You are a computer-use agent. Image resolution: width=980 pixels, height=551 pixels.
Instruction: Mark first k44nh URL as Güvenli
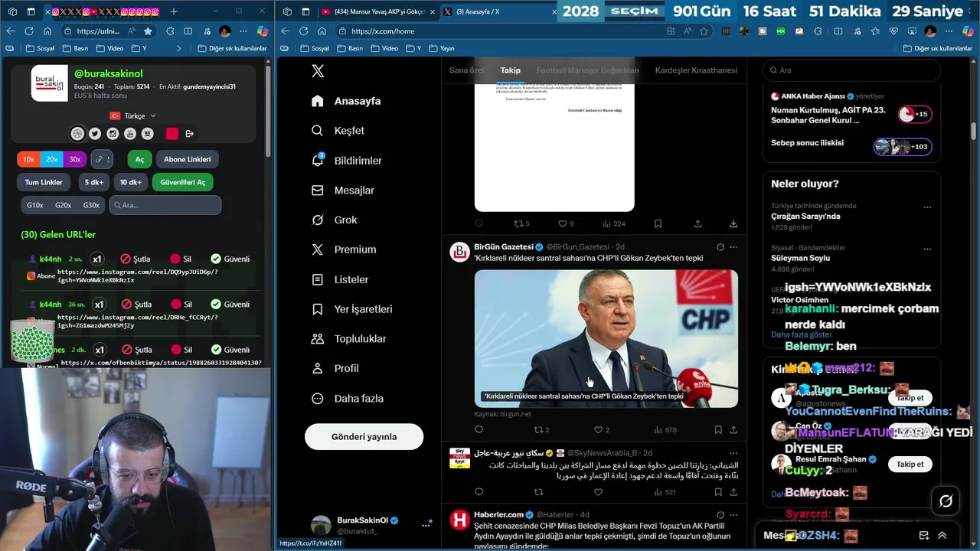tap(230, 259)
